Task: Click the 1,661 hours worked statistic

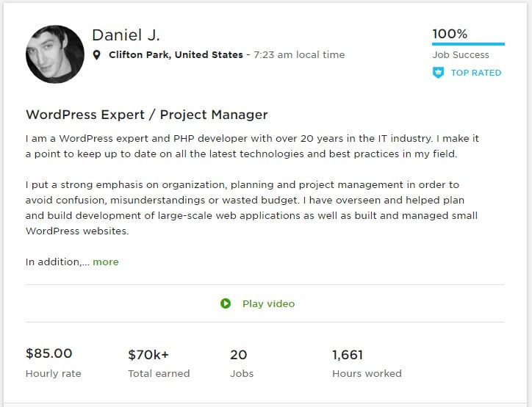Action: coord(348,355)
